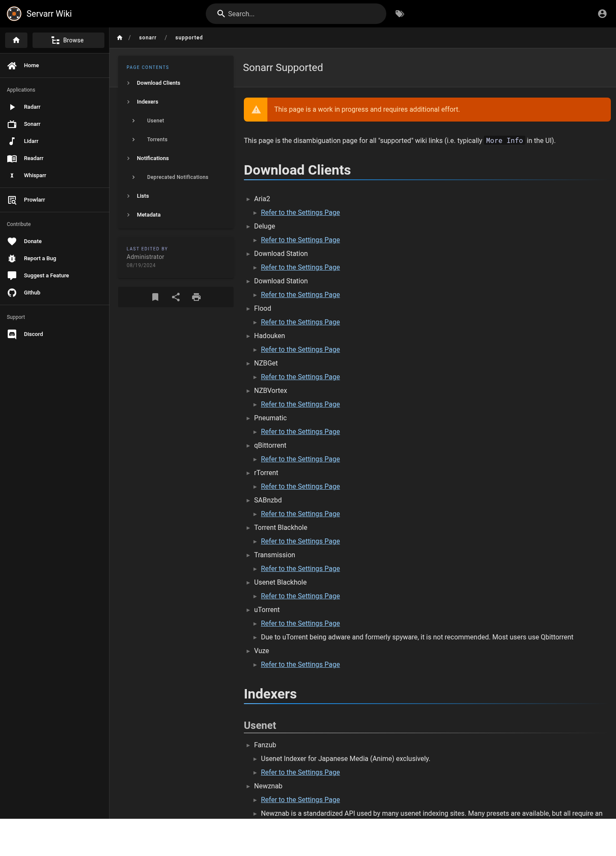This screenshot has height=856, width=616.
Task: Click the breadcrumb home icon
Action: 120,38
